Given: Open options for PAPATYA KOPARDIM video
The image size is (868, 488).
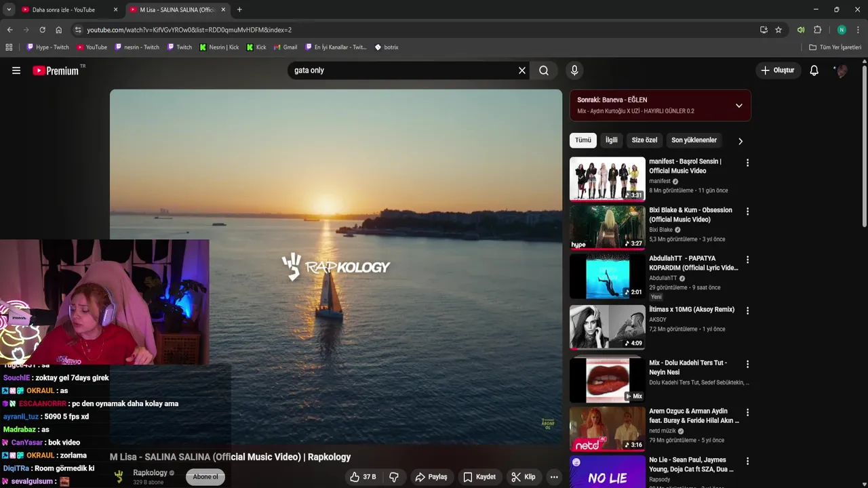Looking at the screenshot, I should [x=747, y=260].
